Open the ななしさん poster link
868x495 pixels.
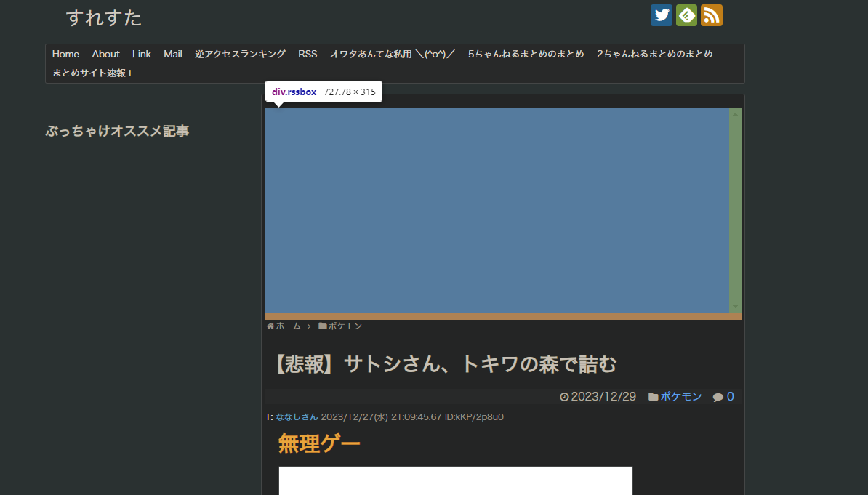pyautogui.click(x=297, y=416)
